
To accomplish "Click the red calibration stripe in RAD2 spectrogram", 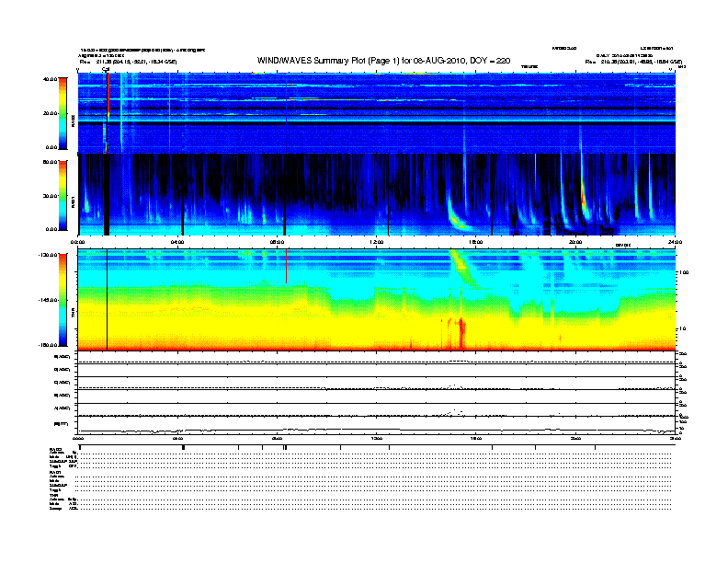I will [x=108, y=98].
